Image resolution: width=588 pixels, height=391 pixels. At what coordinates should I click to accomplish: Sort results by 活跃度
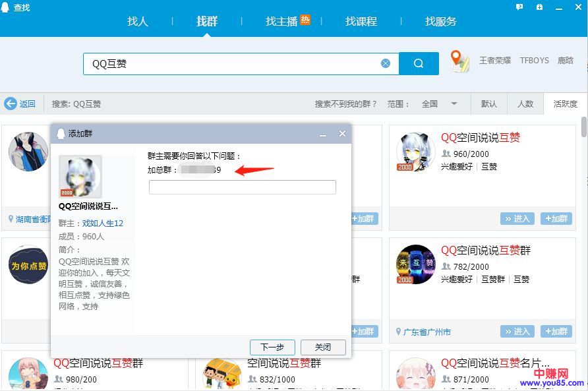tap(565, 104)
